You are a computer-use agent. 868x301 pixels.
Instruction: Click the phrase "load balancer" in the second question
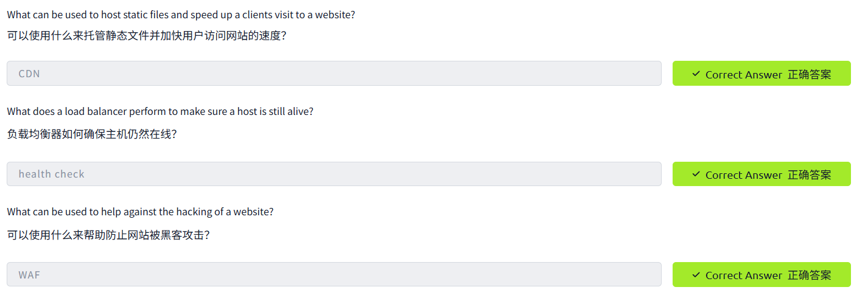(87, 111)
